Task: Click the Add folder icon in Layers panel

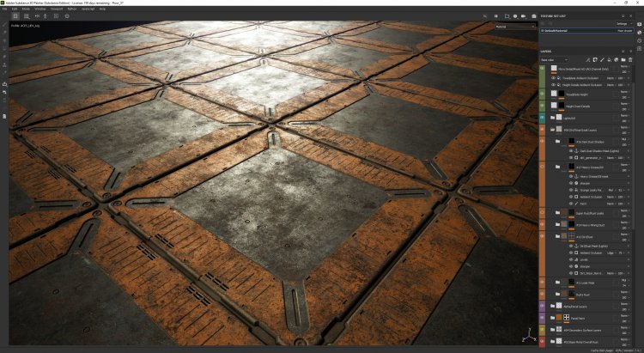Action: coord(623,60)
